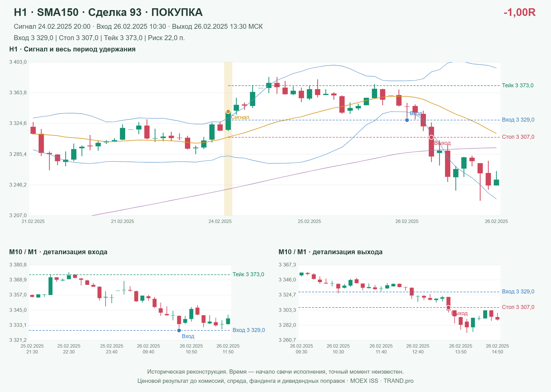Click the 'Риск 22,0 п.' parameters line
This screenshot has width=551, height=392.
tap(99, 38)
